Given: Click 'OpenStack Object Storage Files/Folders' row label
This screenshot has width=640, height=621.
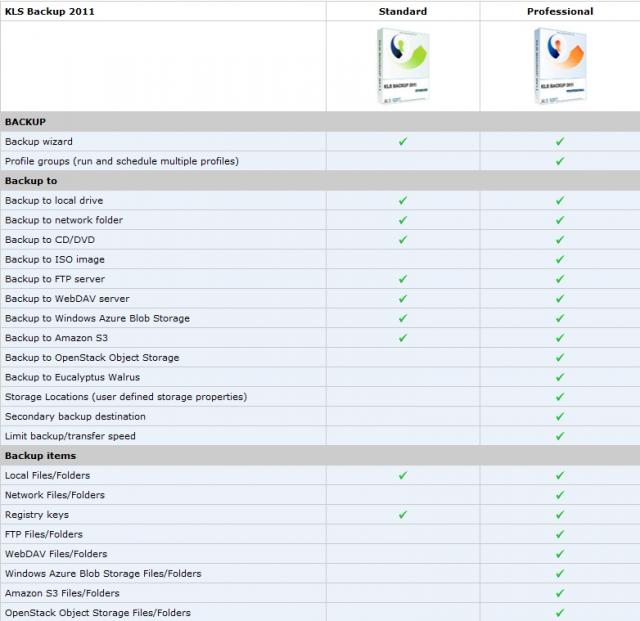Looking at the screenshot, I should (x=98, y=613).
